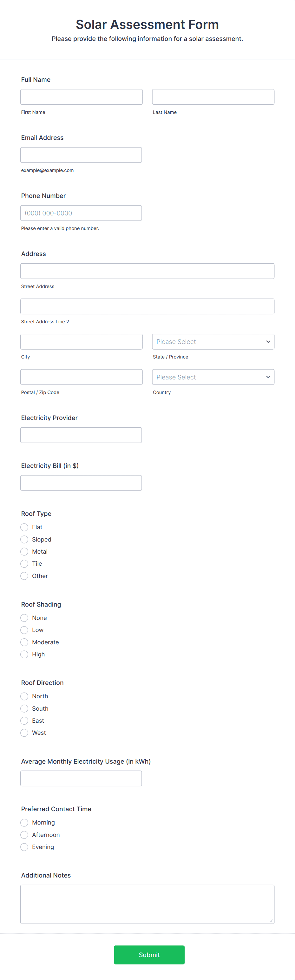
Task: Select "None" for roof shading
Action: pos(24,618)
